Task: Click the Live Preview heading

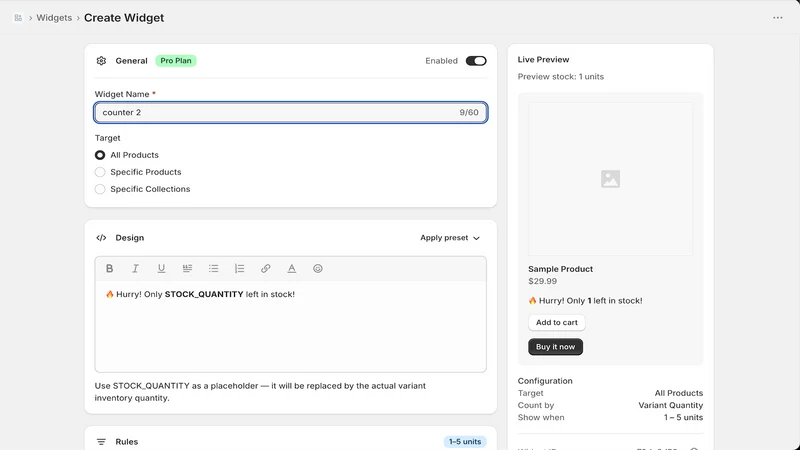Action: click(543, 60)
